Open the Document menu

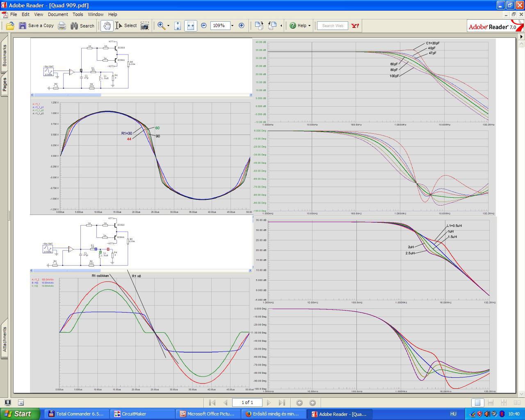pos(58,14)
